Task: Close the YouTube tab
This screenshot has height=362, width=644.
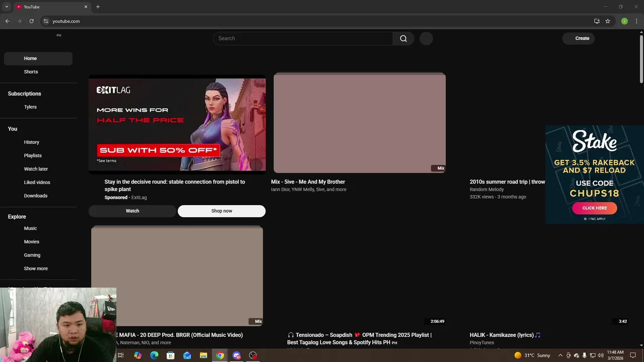Action: [86, 7]
